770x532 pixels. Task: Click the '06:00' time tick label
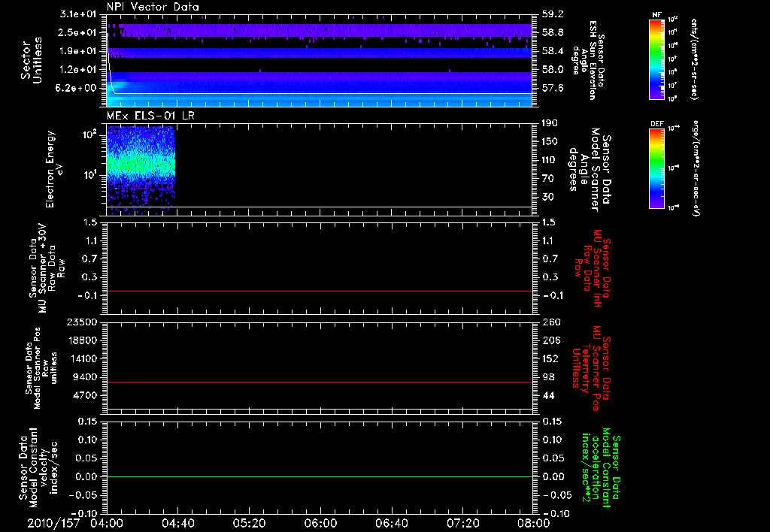320,523
